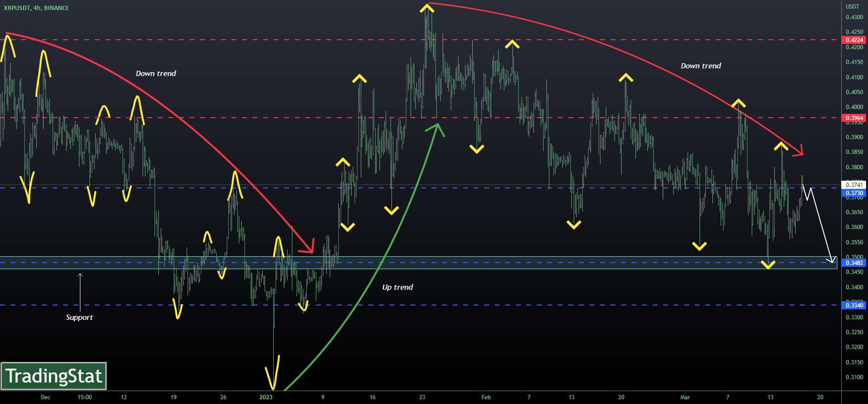
Task: Click the '9' date label on time axis
Action: tap(323, 397)
